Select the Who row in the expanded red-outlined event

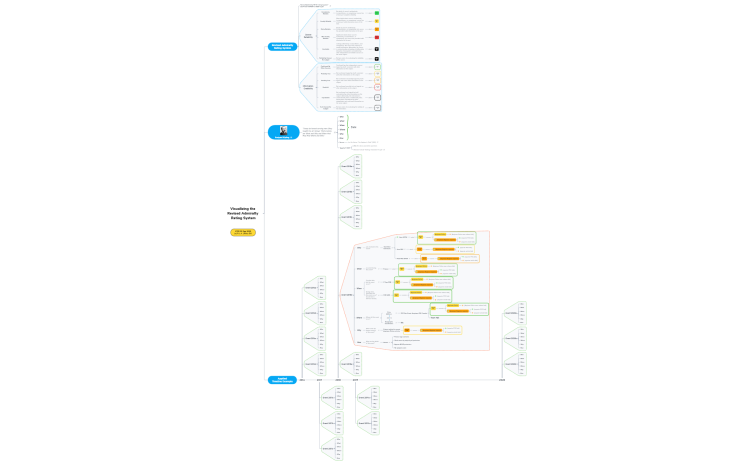[x=359, y=248]
